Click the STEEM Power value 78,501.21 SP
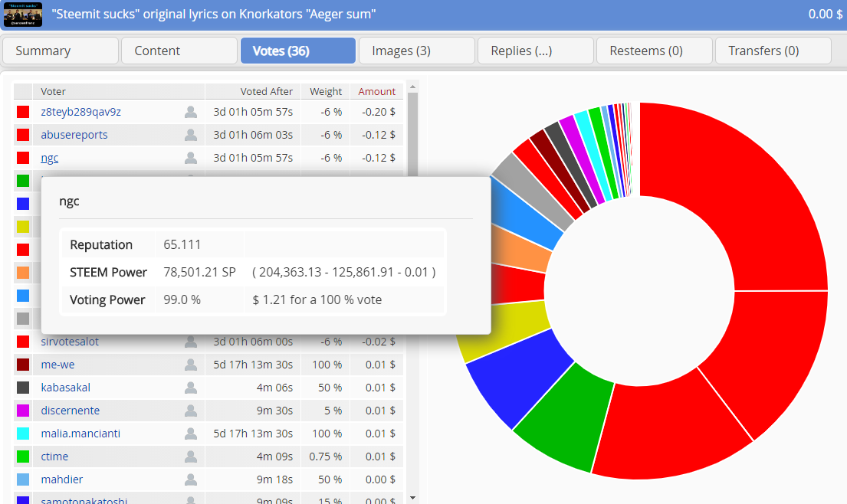The width and height of the screenshot is (847, 504). tap(199, 272)
